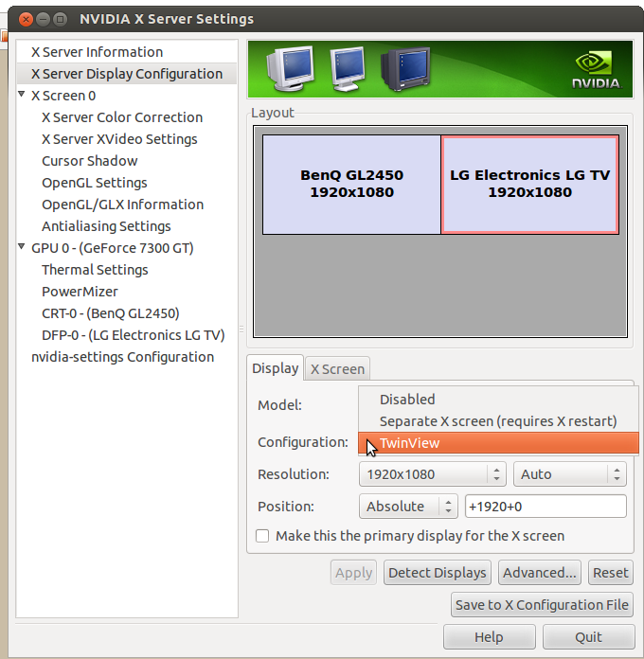644x659 pixels.
Task: Open the Position Absolute dropdown
Action: coord(408,507)
